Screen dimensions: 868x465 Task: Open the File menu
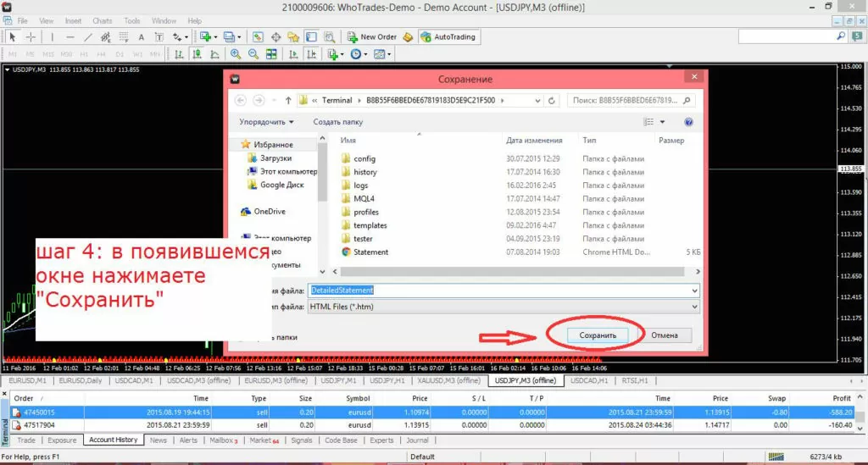click(22, 21)
